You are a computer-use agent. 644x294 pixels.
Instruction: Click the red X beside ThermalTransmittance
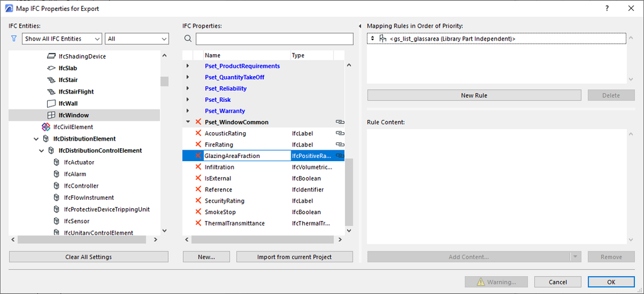(198, 223)
